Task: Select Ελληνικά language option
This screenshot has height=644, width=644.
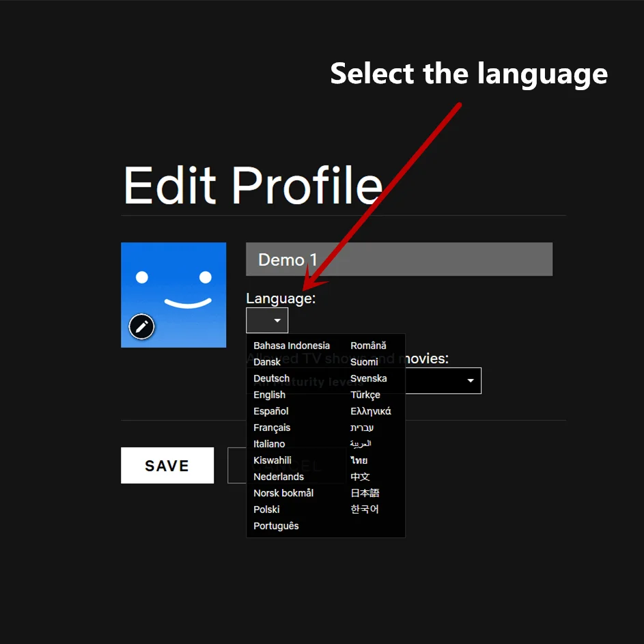Action: pyautogui.click(x=371, y=411)
